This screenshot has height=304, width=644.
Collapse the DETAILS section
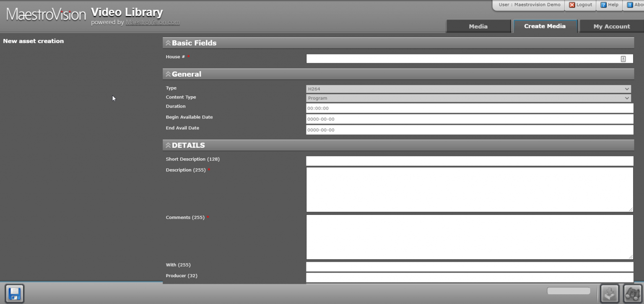click(168, 145)
